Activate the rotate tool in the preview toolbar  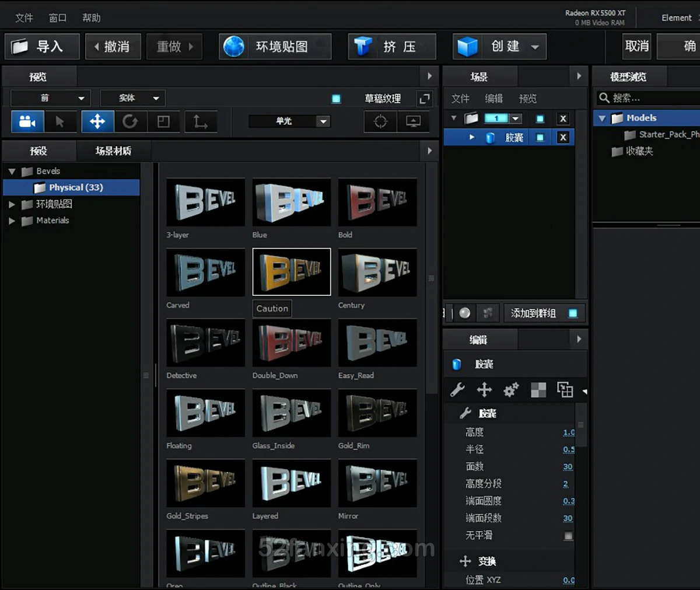(130, 121)
